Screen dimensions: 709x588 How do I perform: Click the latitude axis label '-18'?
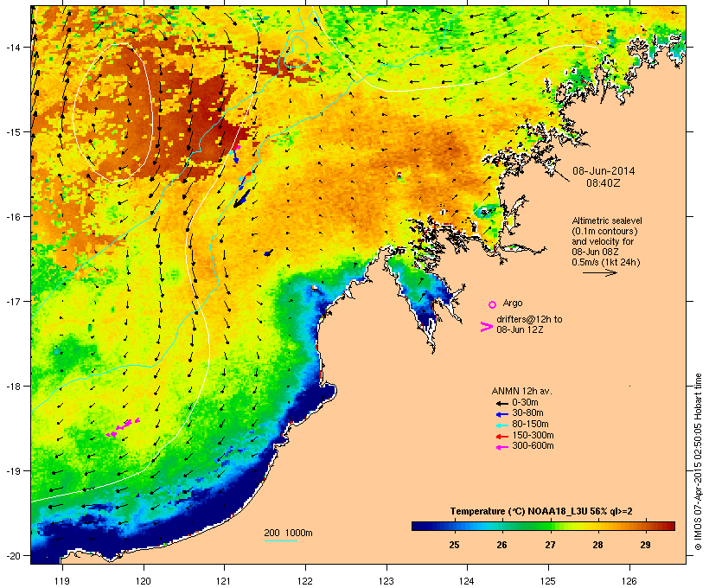pyautogui.click(x=12, y=387)
